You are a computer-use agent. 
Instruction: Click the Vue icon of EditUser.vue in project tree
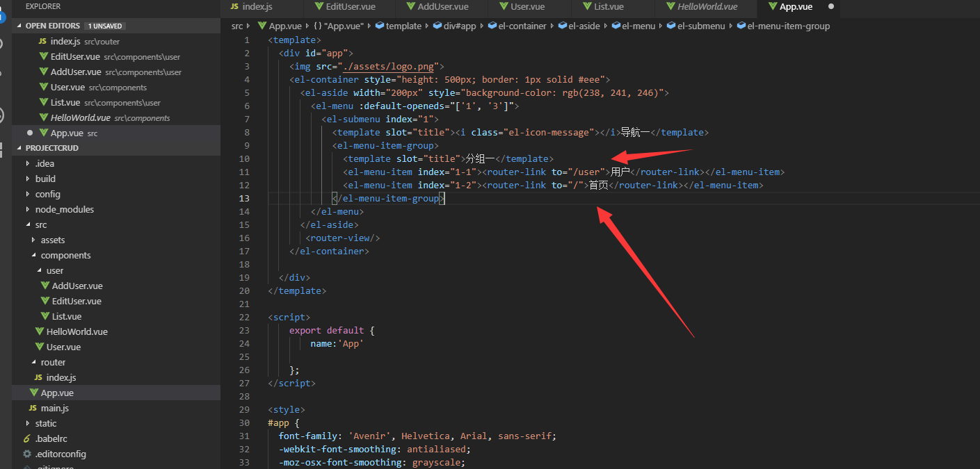pos(45,301)
